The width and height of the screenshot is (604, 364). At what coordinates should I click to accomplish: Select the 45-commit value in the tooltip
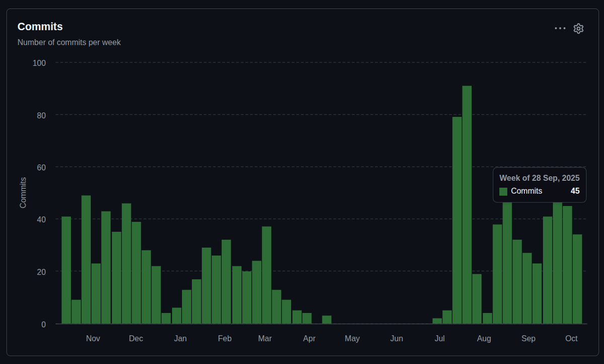pyautogui.click(x=574, y=191)
